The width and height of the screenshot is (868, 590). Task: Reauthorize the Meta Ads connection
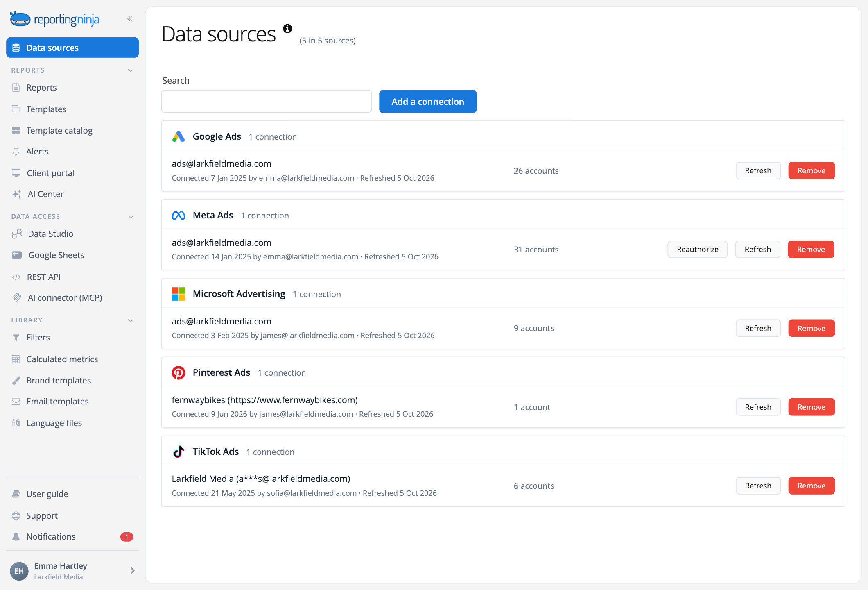(x=698, y=250)
